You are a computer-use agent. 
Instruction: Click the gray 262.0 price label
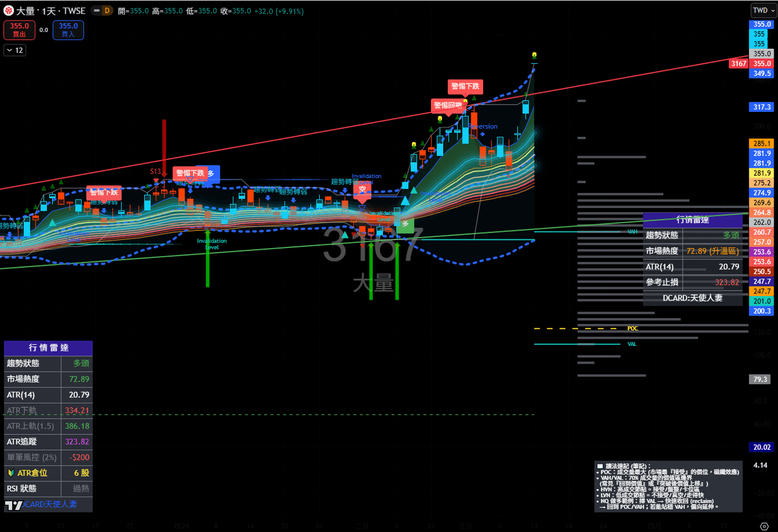point(762,223)
